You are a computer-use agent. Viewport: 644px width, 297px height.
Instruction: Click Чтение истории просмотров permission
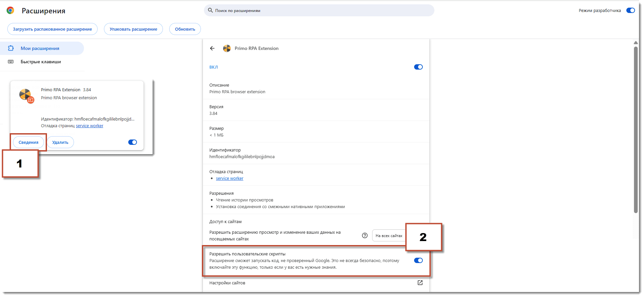(x=245, y=200)
